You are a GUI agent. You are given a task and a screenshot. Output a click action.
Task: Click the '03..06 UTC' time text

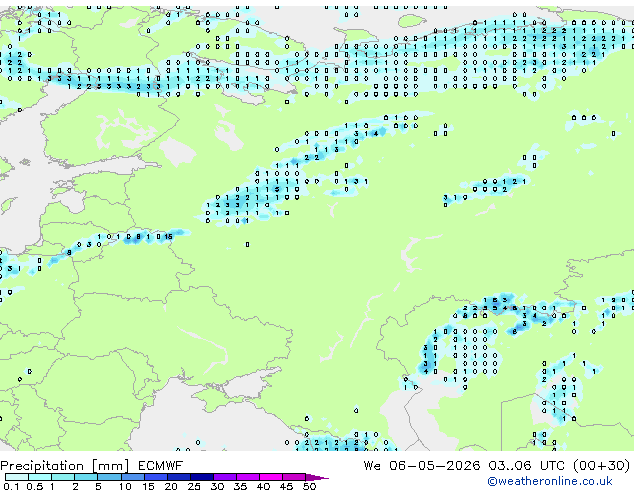tap(526, 466)
